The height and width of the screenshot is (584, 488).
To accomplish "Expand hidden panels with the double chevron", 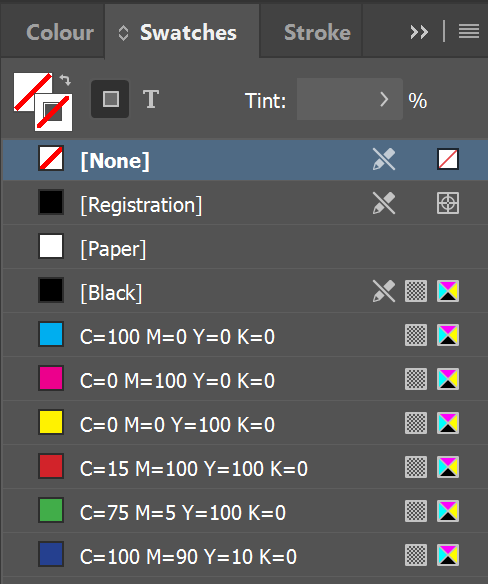I will click(x=419, y=32).
